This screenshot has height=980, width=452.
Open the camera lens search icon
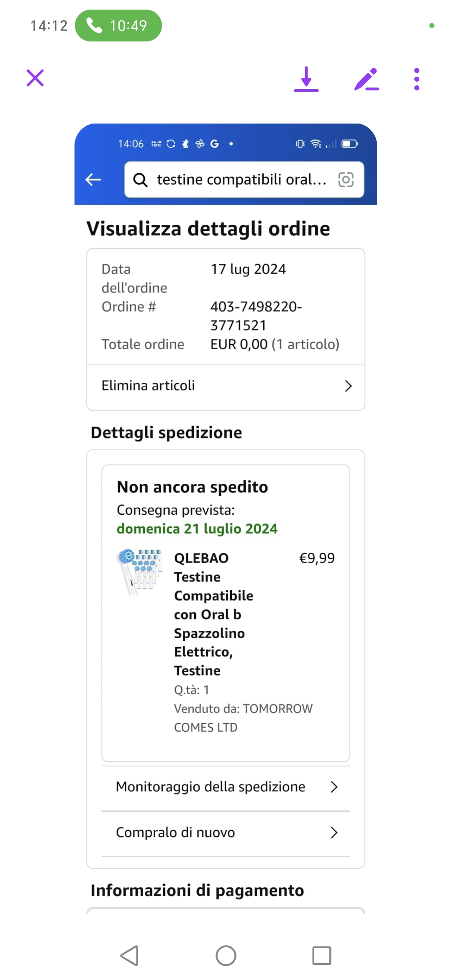tap(346, 180)
